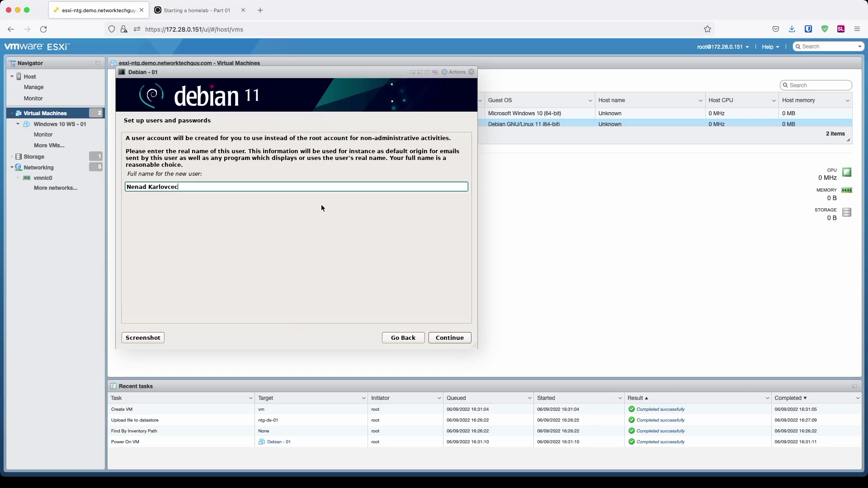Minimize the Navigator panel
The height and width of the screenshot is (488, 868).
(x=98, y=63)
